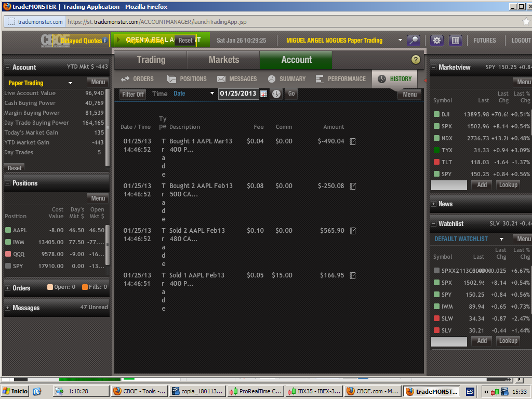Click the TLT red indicator in Marketview
532x399 pixels.
436,162
